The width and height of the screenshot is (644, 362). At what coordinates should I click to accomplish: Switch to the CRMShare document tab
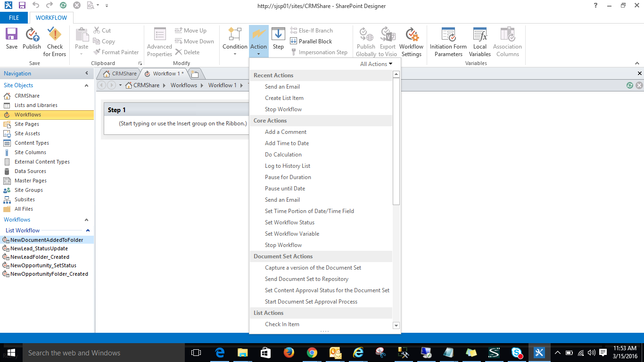[119, 74]
